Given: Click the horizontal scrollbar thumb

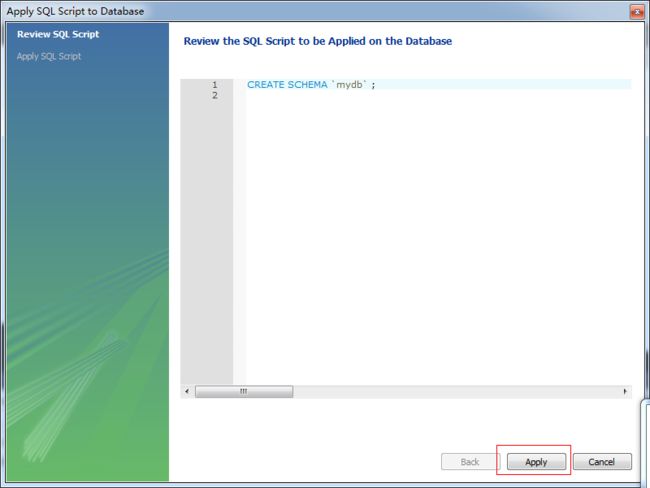Looking at the screenshot, I should click(244, 391).
